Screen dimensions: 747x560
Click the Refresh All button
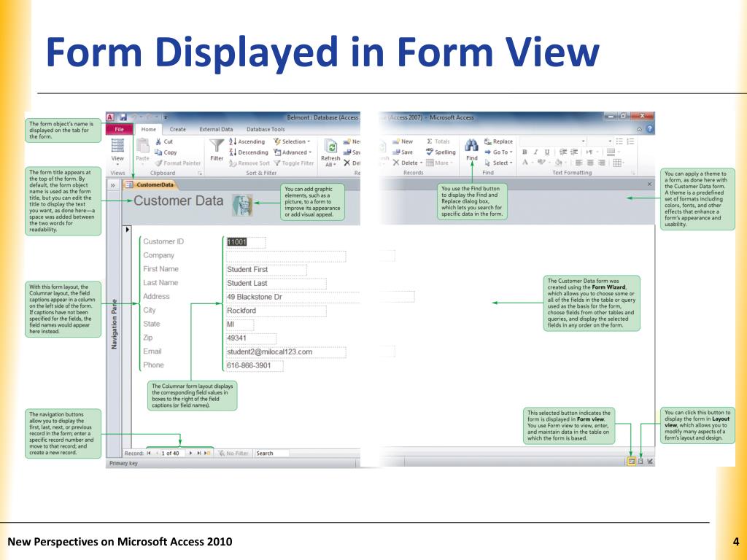coord(330,152)
